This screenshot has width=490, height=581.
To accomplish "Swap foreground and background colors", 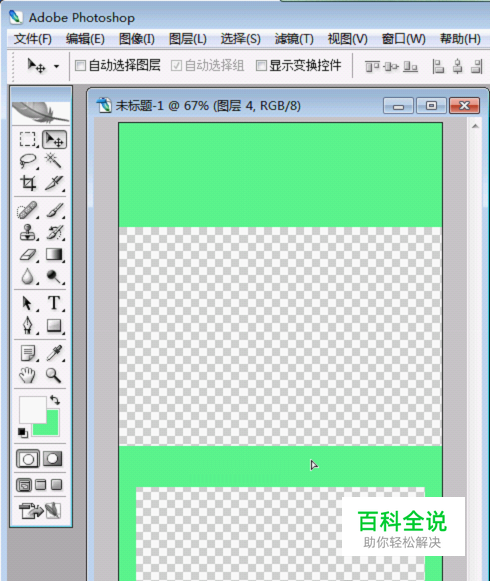I will point(55,400).
